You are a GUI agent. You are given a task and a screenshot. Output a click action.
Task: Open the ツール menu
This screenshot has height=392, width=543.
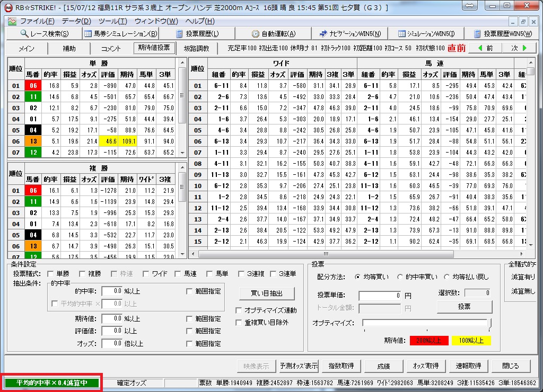pos(113,21)
